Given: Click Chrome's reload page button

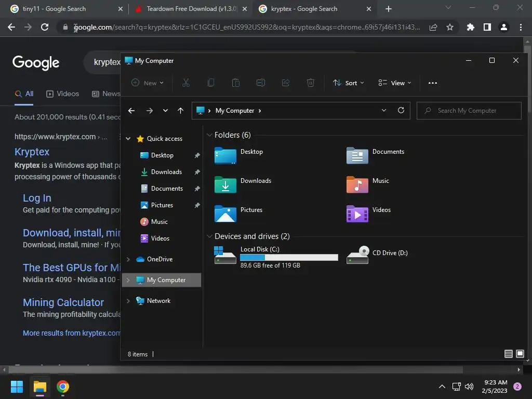Looking at the screenshot, I should (x=45, y=27).
